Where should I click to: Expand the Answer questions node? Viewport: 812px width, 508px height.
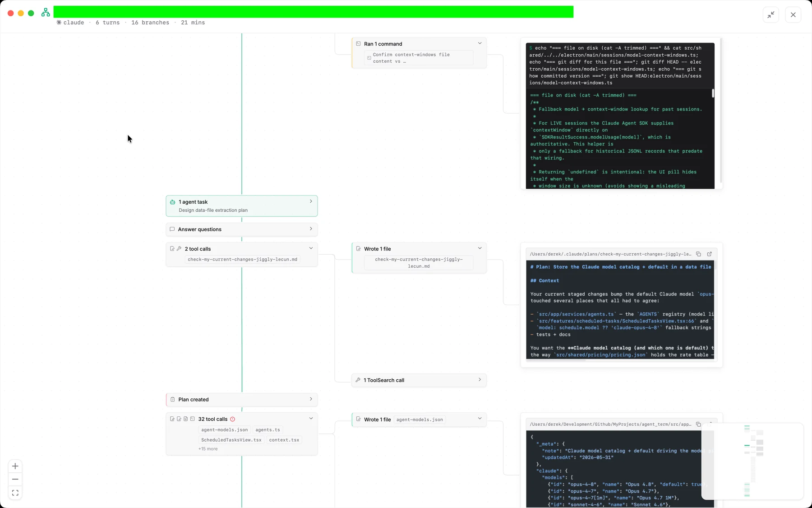pos(311,229)
